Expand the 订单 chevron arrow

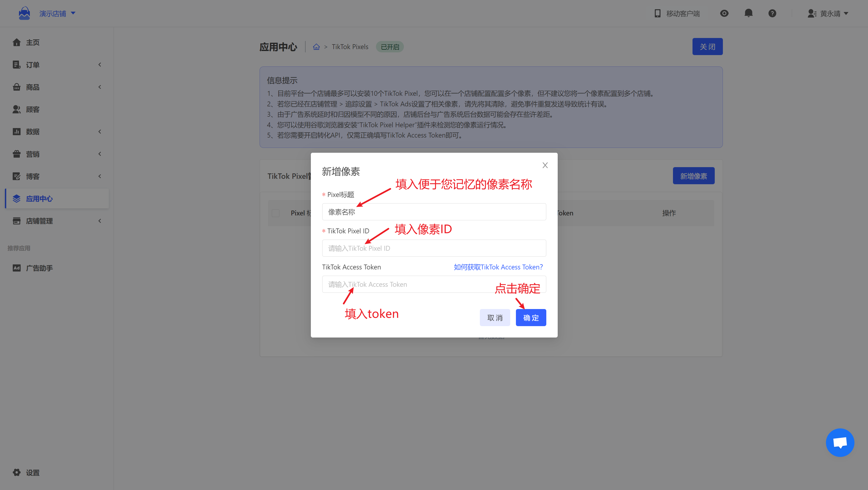(100, 64)
